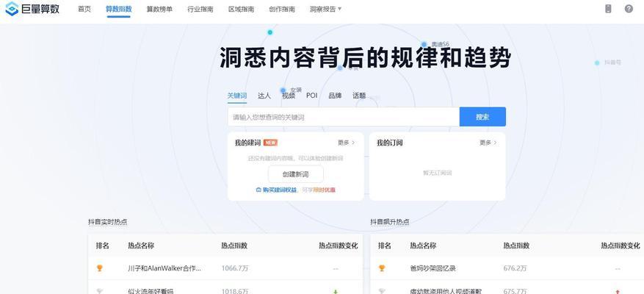
Task: Click gold trophy icon beside 川子和AlanWalker合作
Action: [99, 268]
